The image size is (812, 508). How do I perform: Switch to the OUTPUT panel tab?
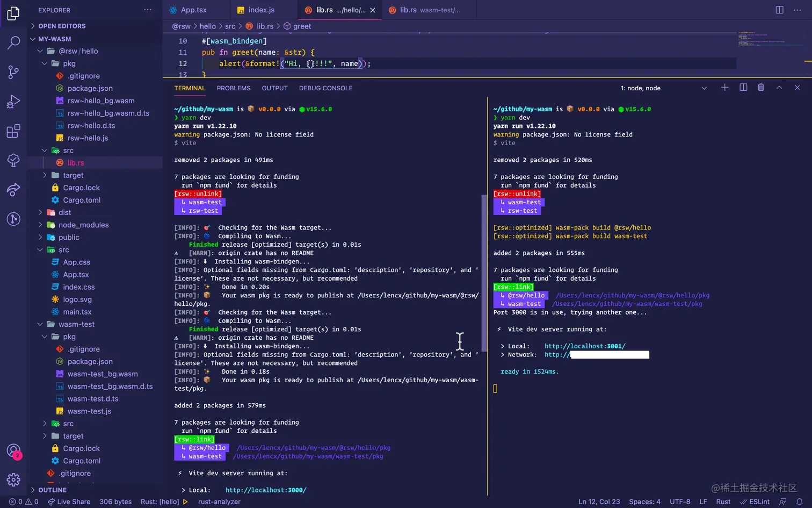click(x=274, y=88)
